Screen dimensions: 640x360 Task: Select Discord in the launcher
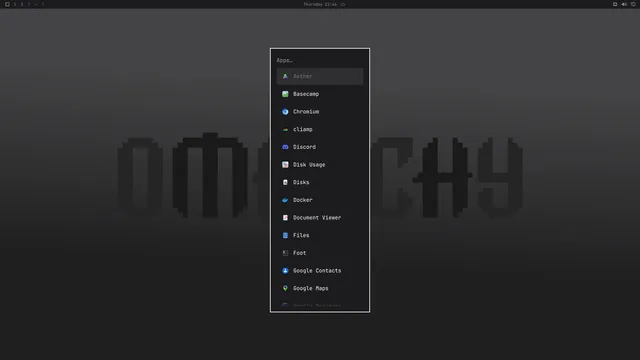[x=320, y=147]
